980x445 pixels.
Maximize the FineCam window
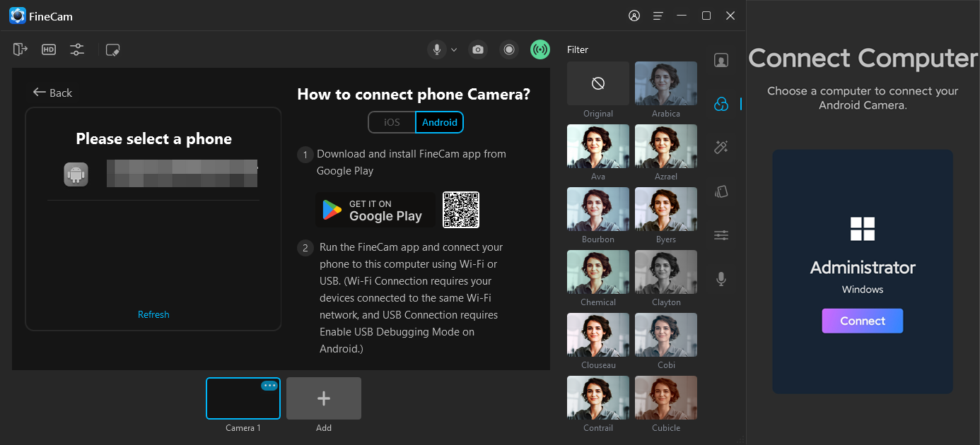706,16
